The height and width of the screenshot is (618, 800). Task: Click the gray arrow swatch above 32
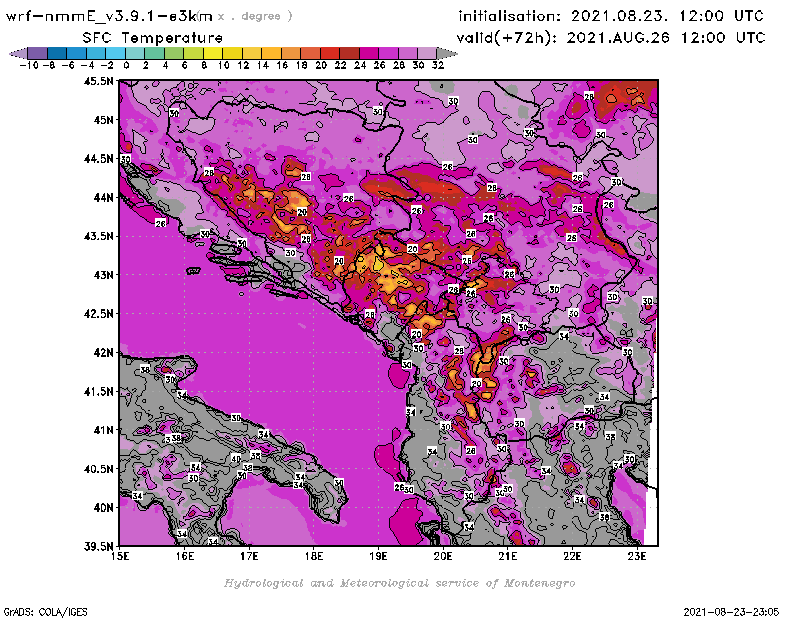(447, 53)
